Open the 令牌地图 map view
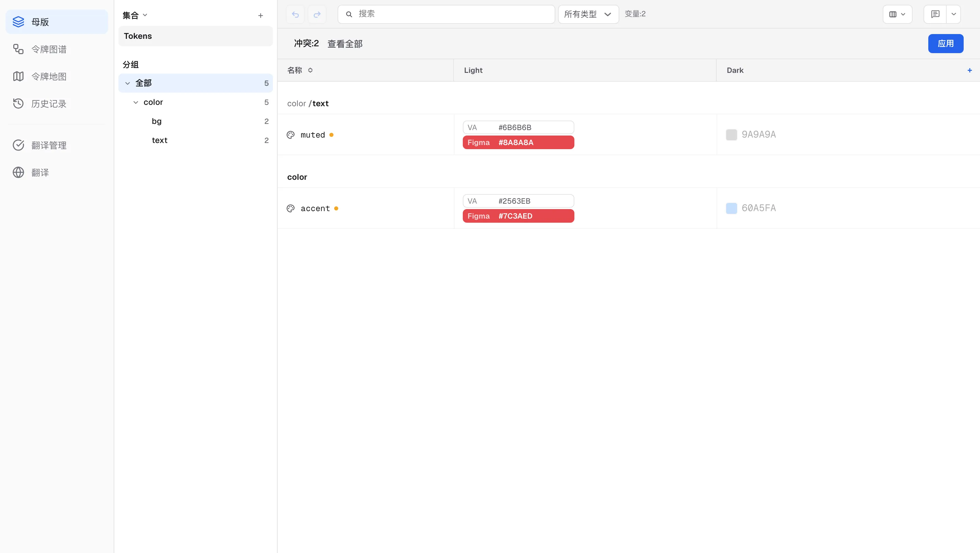This screenshot has width=980, height=553. pyautogui.click(x=57, y=77)
